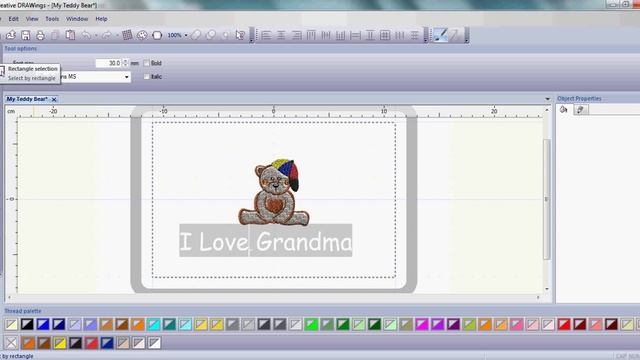Click the horizontal scroll left arrow
This screenshot has height=360, width=640.
coord(9,298)
